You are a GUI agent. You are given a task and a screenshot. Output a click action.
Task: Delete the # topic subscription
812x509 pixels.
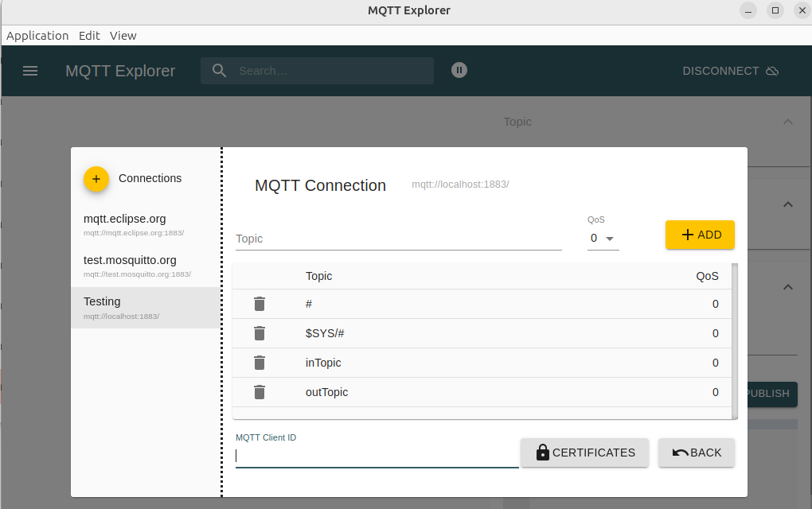259,304
